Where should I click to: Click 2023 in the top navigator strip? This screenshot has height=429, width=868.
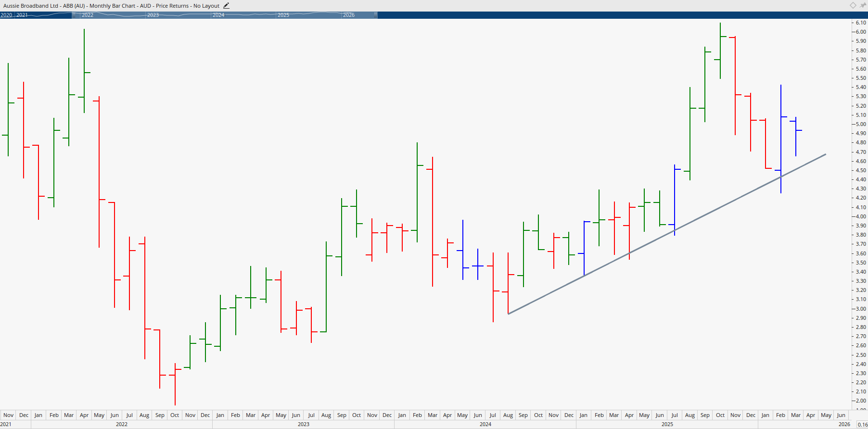[x=153, y=15]
